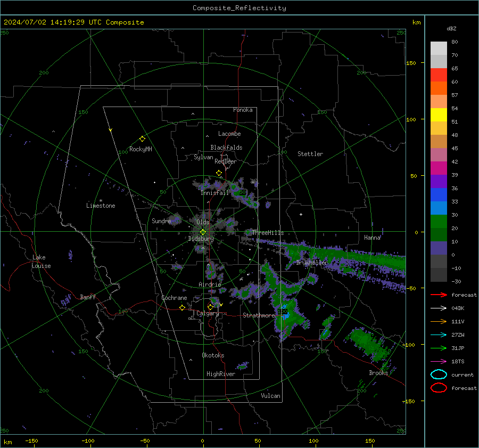Click the dBZ legend heading
The height and width of the screenshot is (448, 479).
click(x=451, y=28)
